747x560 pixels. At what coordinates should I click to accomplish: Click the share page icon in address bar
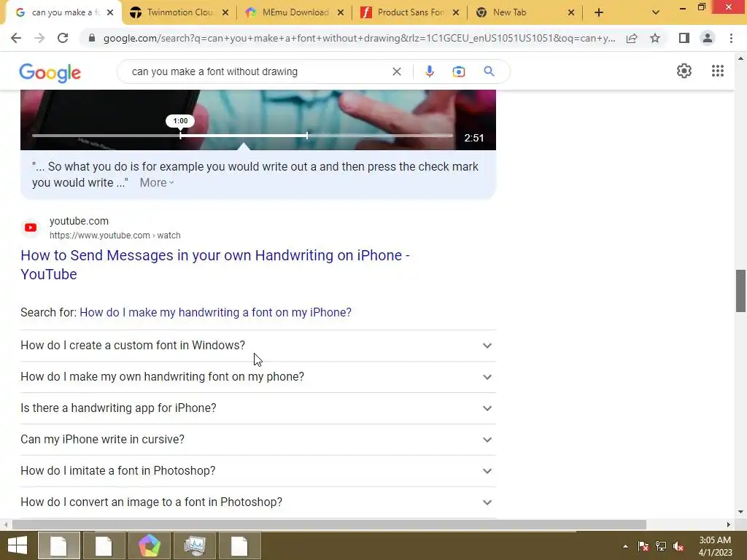(x=632, y=38)
